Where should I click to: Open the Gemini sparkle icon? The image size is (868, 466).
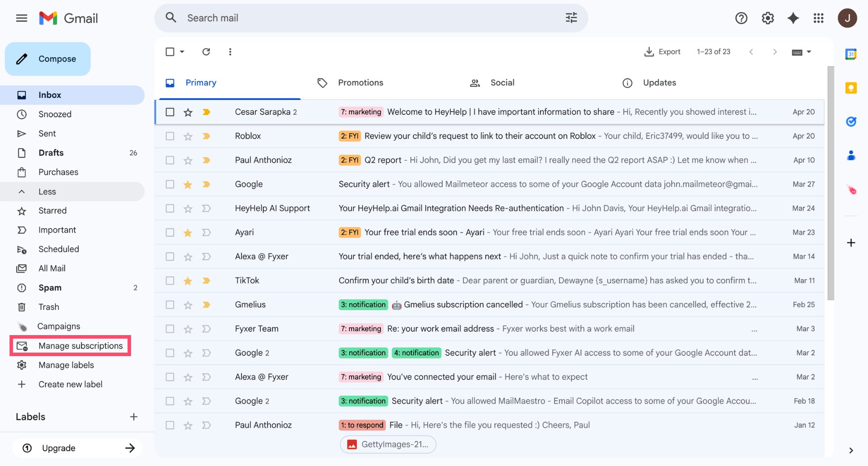tap(793, 18)
